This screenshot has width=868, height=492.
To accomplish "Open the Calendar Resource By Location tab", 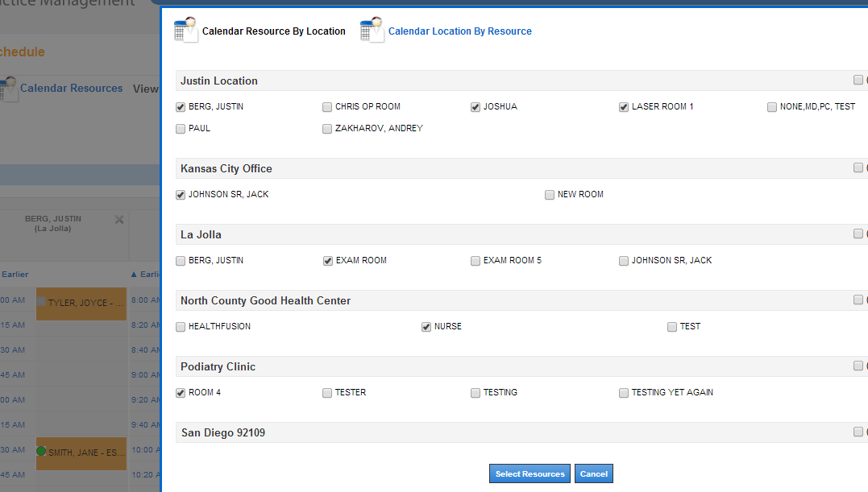I will point(273,31).
